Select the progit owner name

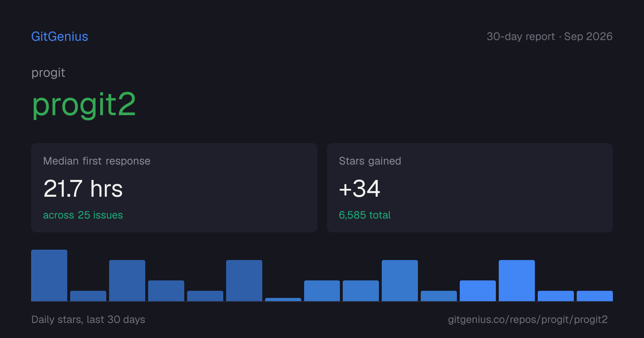[48, 73]
